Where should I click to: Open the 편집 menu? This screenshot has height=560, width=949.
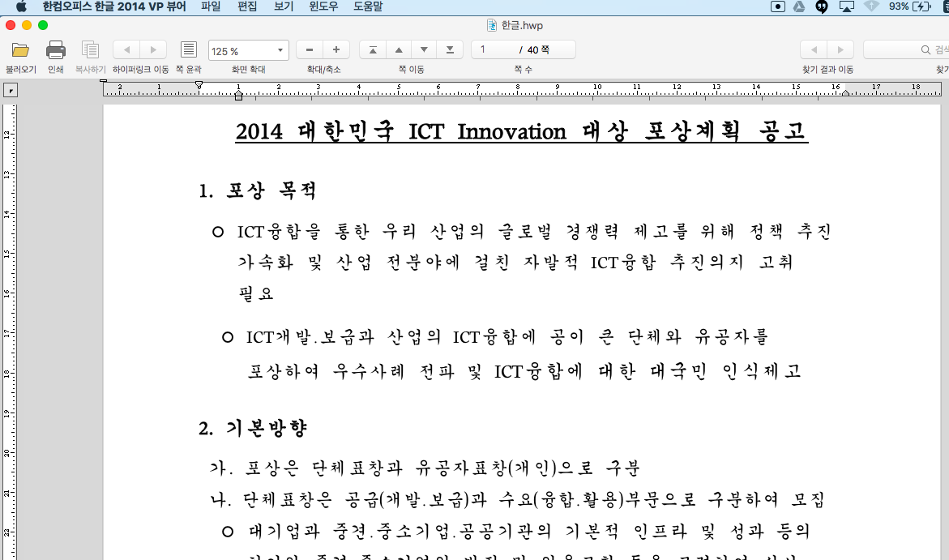click(x=247, y=6)
